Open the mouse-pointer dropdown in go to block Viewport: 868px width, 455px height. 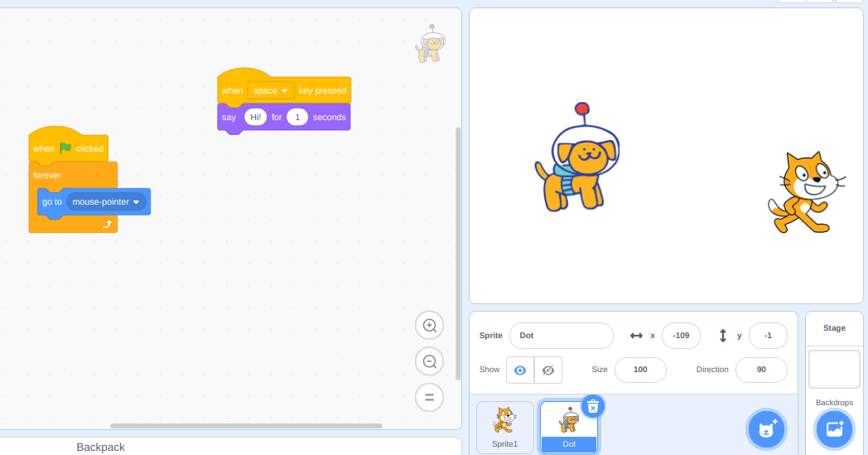136,202
